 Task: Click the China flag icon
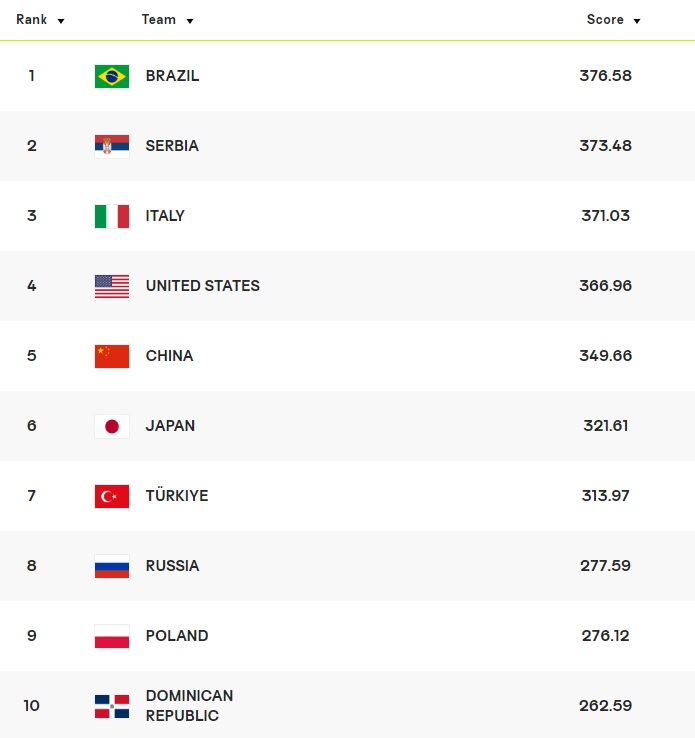[x=112, y=356]
